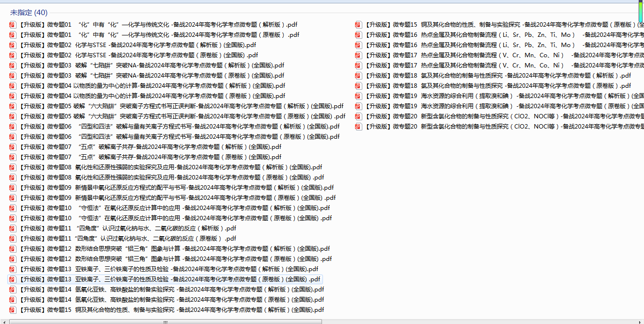Select the PDF icon for 微专题06 解析版

pos(13,127)
